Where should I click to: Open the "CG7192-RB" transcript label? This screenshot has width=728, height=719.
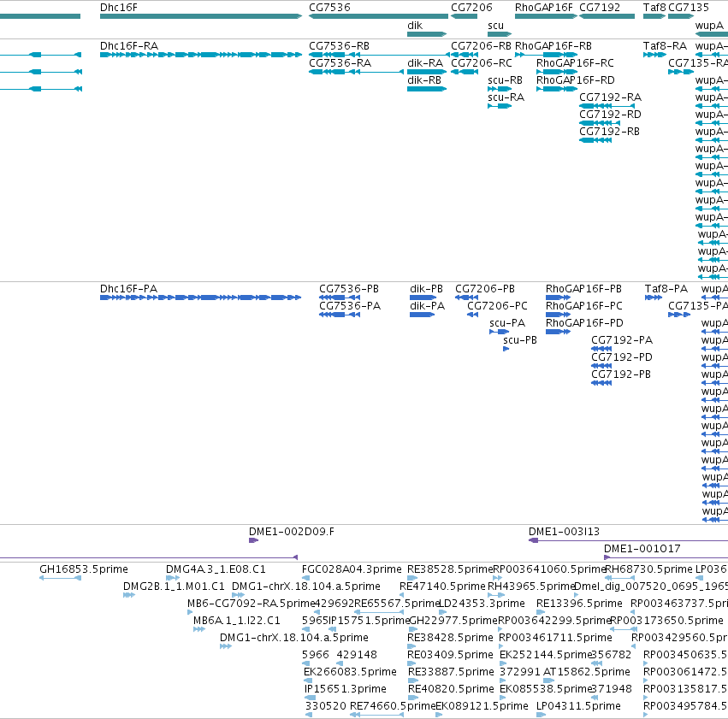[x=610, y=132]
